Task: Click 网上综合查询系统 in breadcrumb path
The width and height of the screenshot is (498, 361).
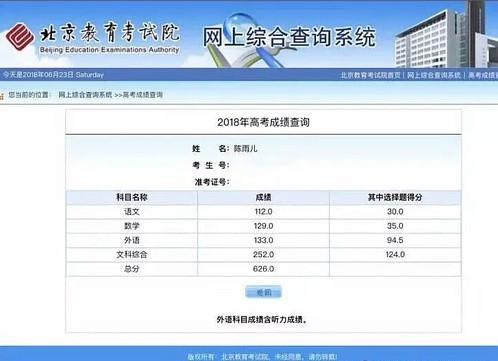Action: (85, 95)
